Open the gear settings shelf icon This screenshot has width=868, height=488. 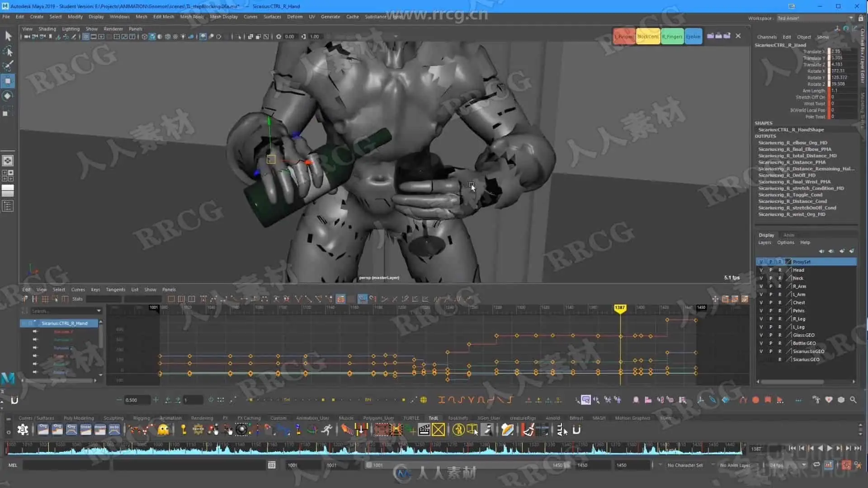[x=23, y=430]
